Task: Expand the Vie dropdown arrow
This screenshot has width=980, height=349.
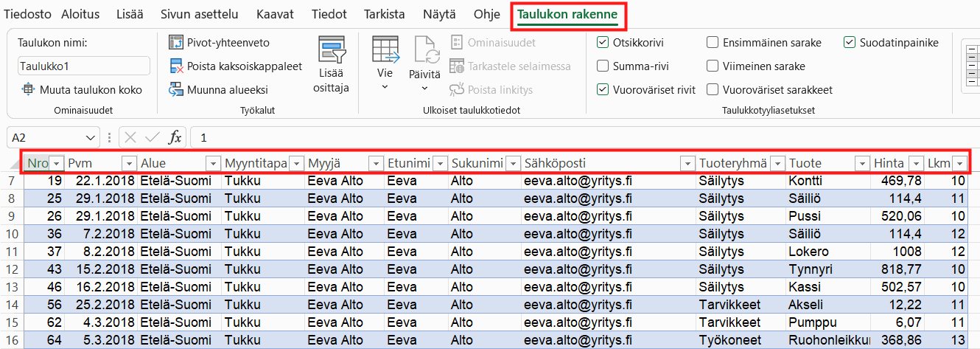Action: (385, 87)
